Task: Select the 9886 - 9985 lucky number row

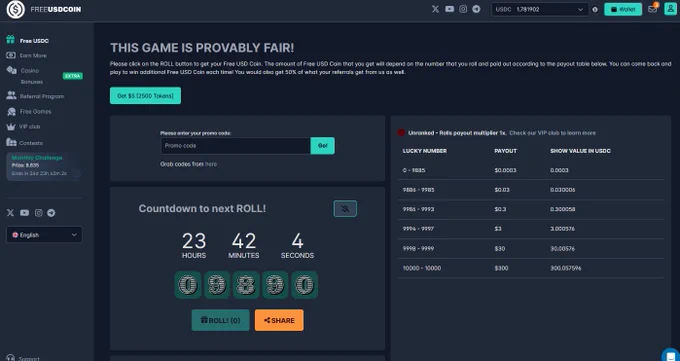Action: 531,190
